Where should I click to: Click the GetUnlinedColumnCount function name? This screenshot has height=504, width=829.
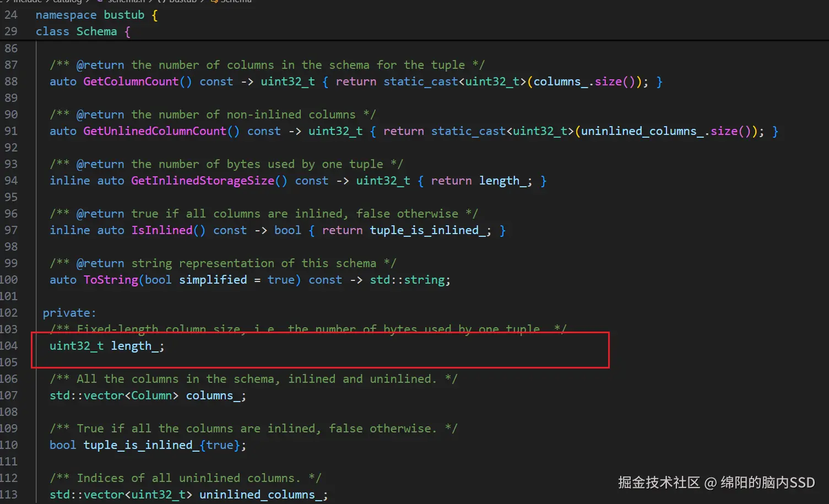click(x=155, y=131)
